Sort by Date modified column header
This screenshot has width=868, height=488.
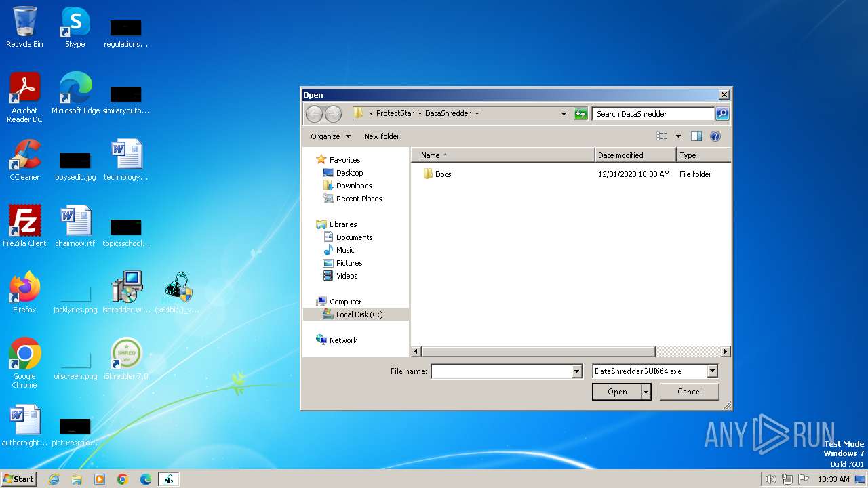pyautogui.click(x=635, y=155)
